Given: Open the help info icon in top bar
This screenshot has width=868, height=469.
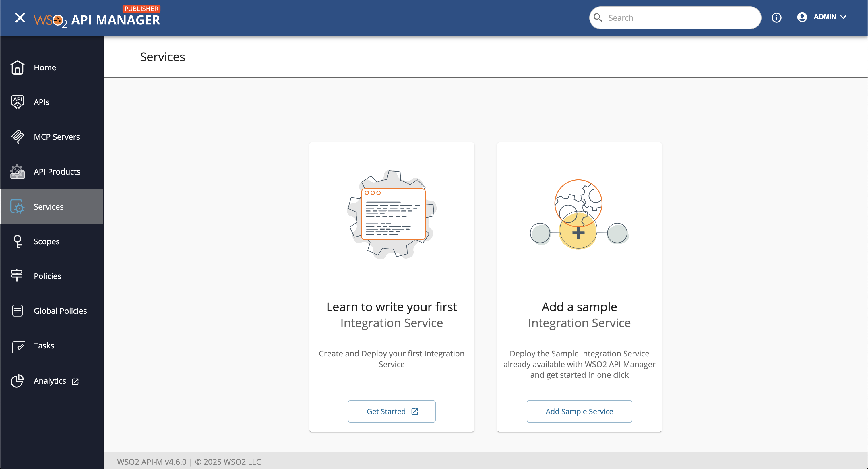Looking at the screenshot, I should [777, 18].
